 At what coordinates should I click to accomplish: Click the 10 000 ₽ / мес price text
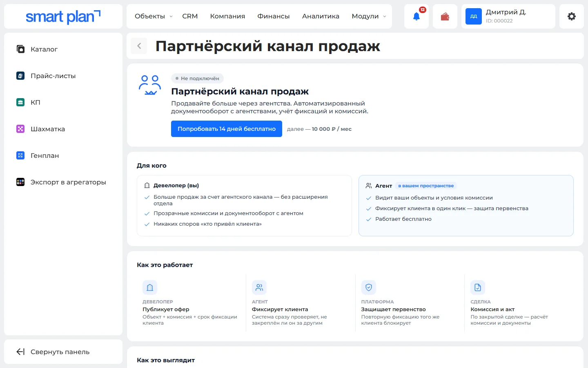click(x=332, y=129)
